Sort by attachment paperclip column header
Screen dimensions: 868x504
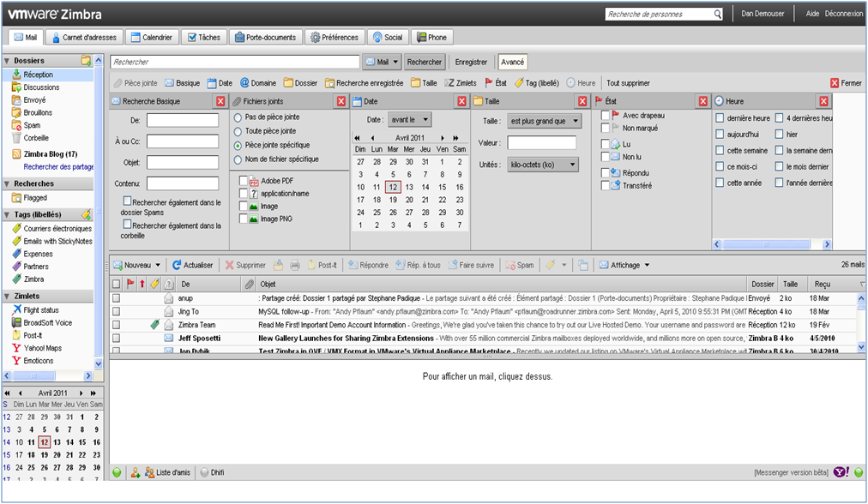coord(249,285)
